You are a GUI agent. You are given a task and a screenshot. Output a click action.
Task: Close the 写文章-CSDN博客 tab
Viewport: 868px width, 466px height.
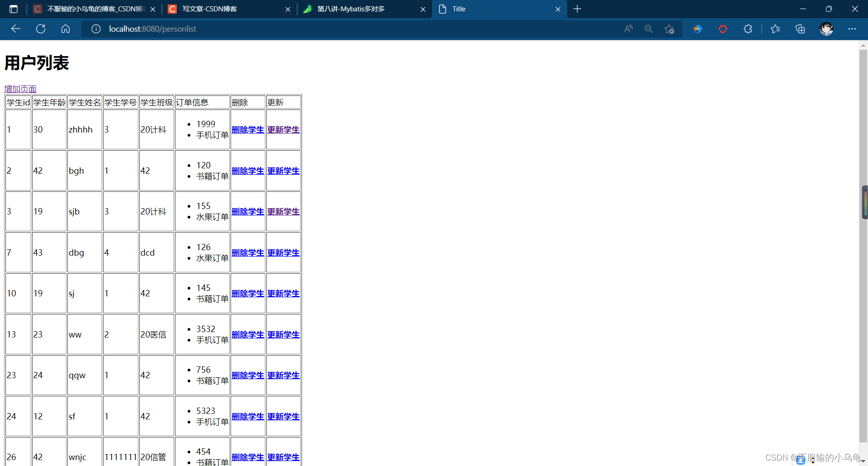(x=288, y=9)
